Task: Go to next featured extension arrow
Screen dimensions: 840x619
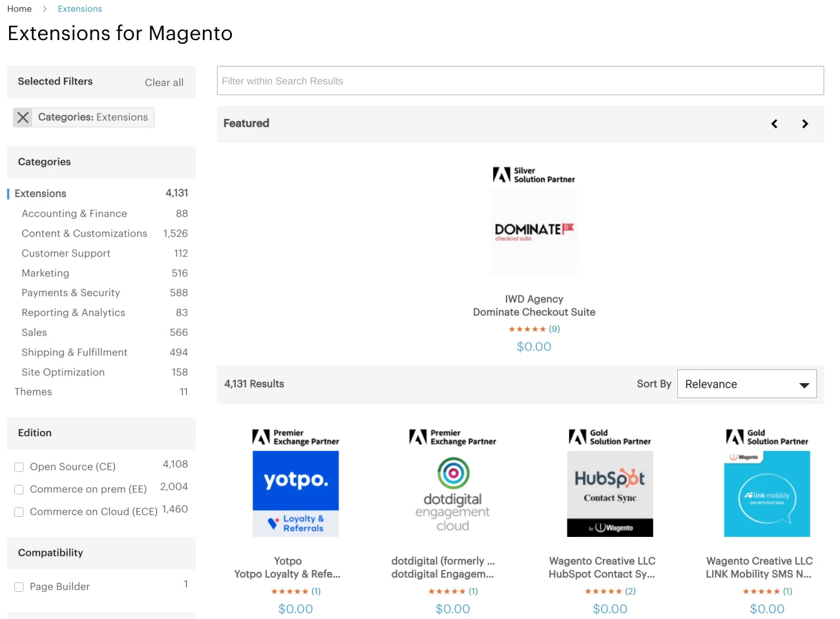Action: [x=804, y=124]
